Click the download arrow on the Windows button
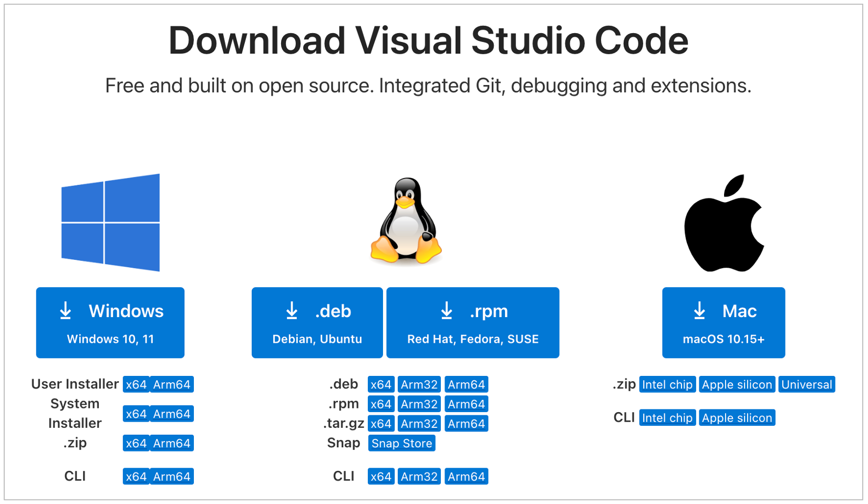868x504 pixels. click(65, 311)
